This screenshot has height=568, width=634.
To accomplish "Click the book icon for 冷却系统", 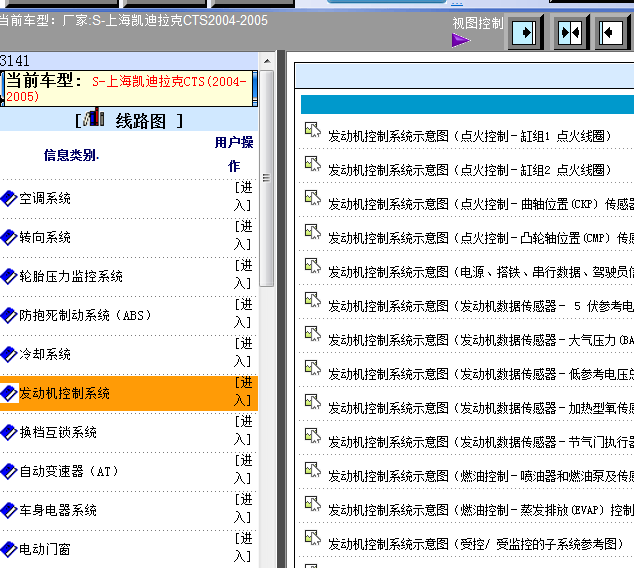I will coord(8,354).
